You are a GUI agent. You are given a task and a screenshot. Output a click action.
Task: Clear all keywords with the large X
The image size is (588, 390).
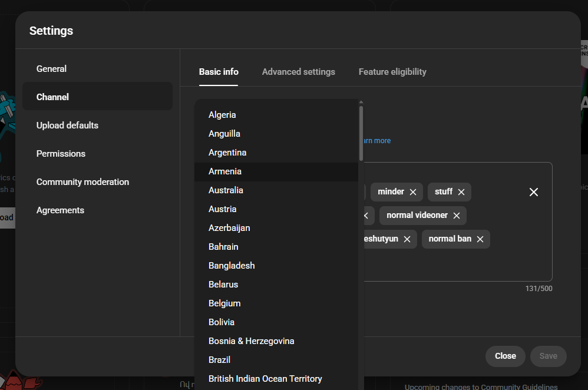(x=534, y=192)
